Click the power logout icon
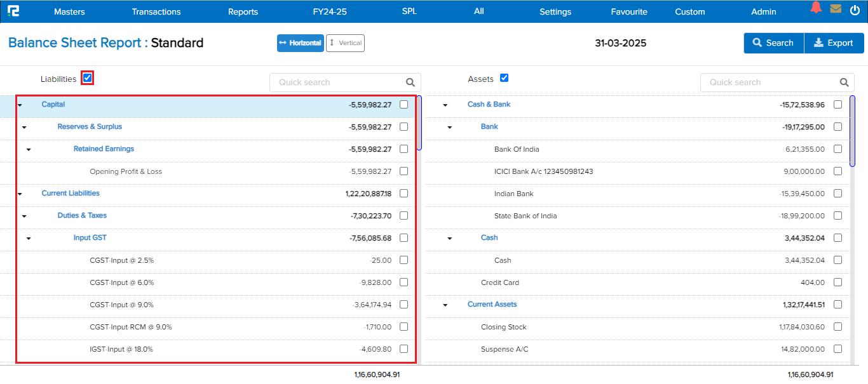The height and width of the screenshot is (384, 868). (855, 10)
